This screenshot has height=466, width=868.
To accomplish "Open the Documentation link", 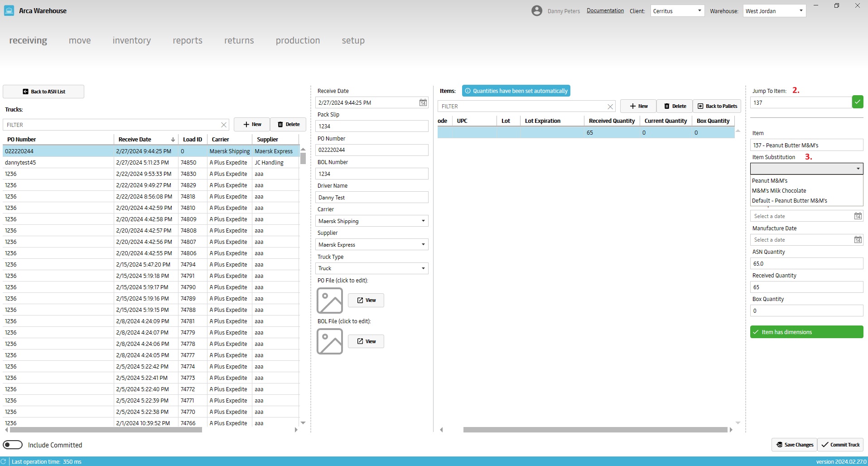I will click(x=605, y=10).
